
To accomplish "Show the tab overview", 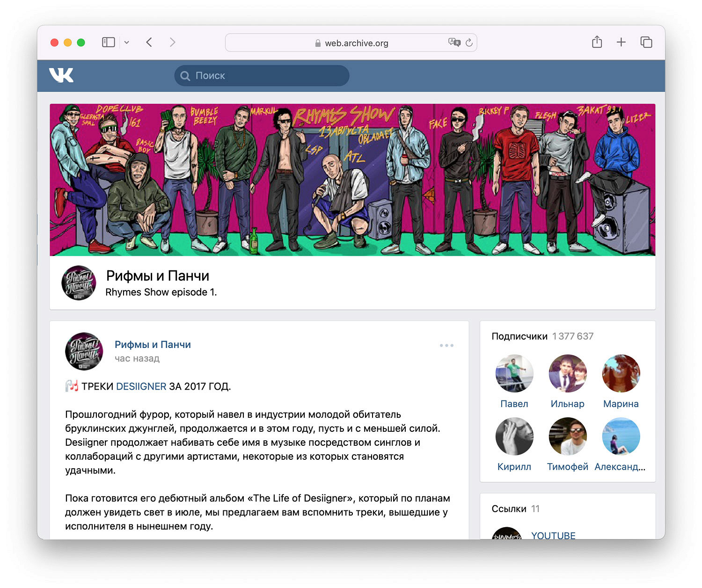I will coord(646,43).
